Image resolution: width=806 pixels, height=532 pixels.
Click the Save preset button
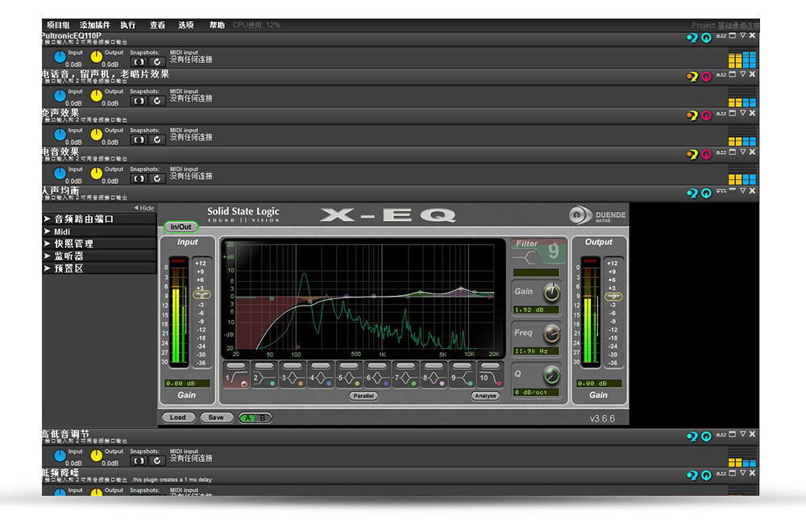216,418
